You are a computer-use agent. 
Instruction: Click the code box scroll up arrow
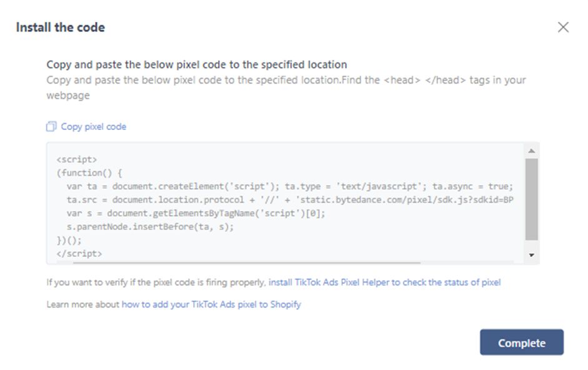point(531,151)
